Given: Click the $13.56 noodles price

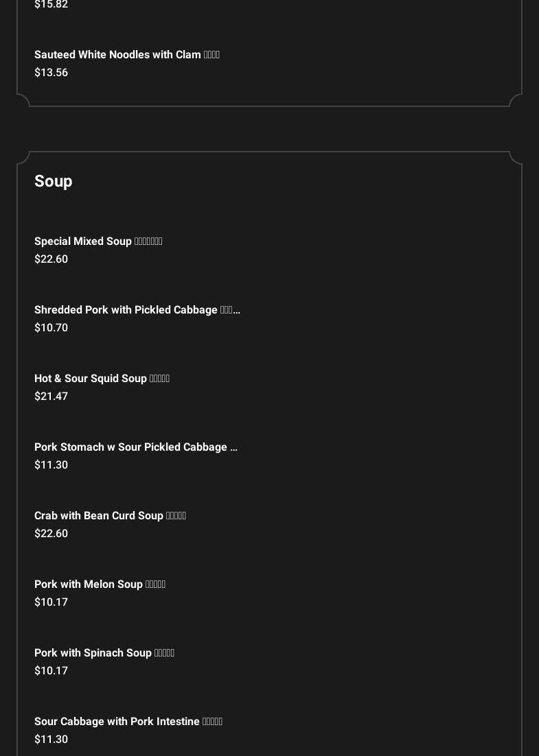Looking at the screenshot, I should (x=51, y=73).
